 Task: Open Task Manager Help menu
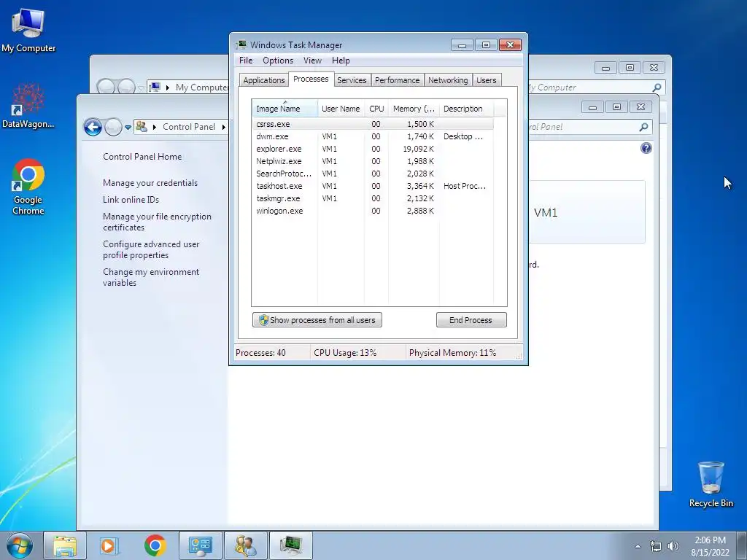(x=341, y=61)
